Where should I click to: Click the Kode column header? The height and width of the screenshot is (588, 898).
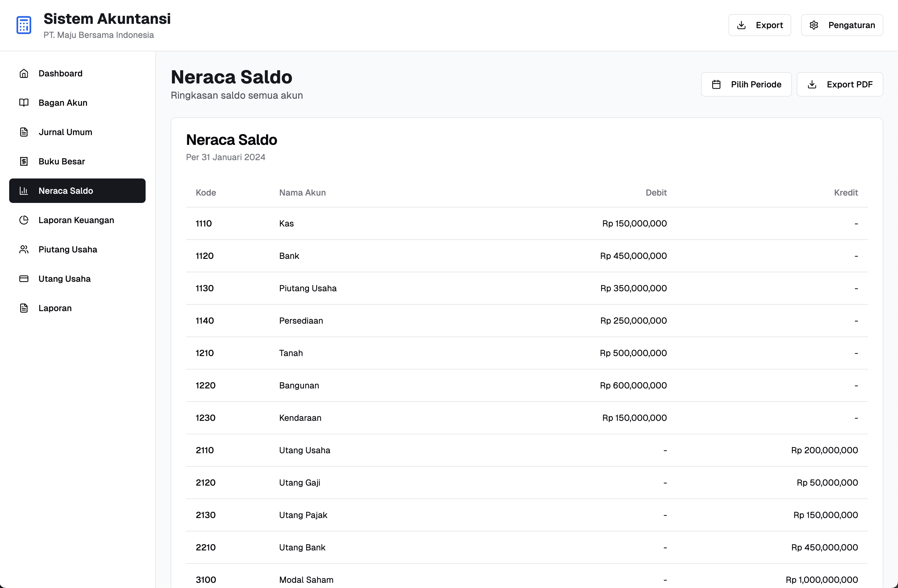[x=206, y=193]
